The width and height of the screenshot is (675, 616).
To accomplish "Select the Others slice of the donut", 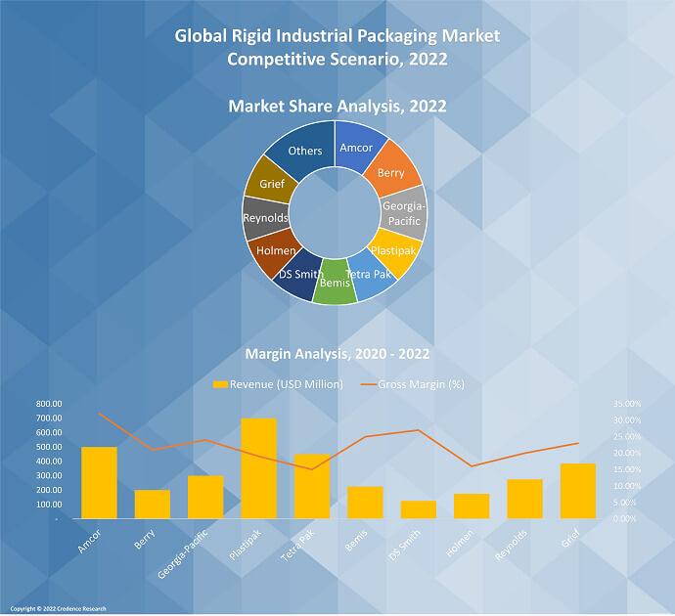I will [x=304, y=150].
